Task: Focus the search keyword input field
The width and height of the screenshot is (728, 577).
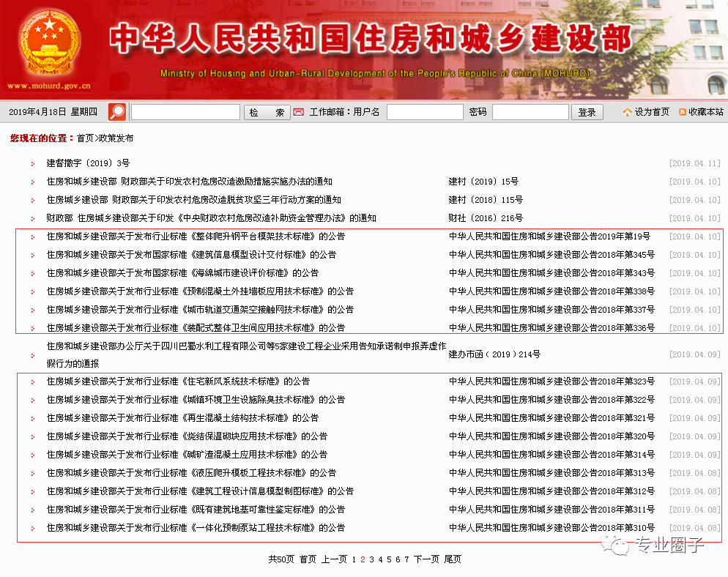Action: (x=186, y=112)
